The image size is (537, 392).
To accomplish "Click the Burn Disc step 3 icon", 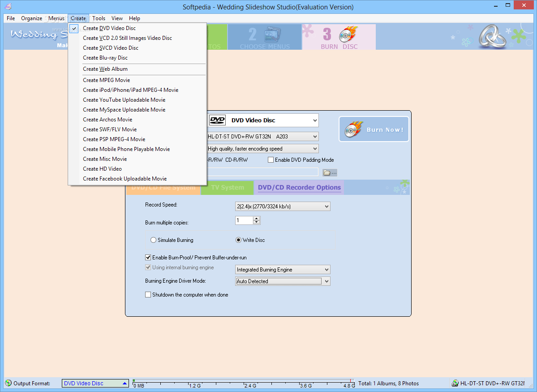I will [348, 34].
